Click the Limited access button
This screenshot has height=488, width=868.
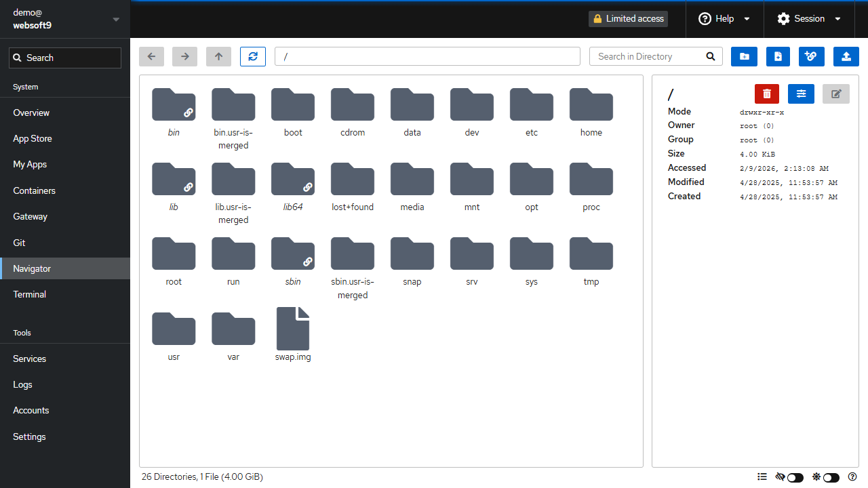[x=628, y=19]
